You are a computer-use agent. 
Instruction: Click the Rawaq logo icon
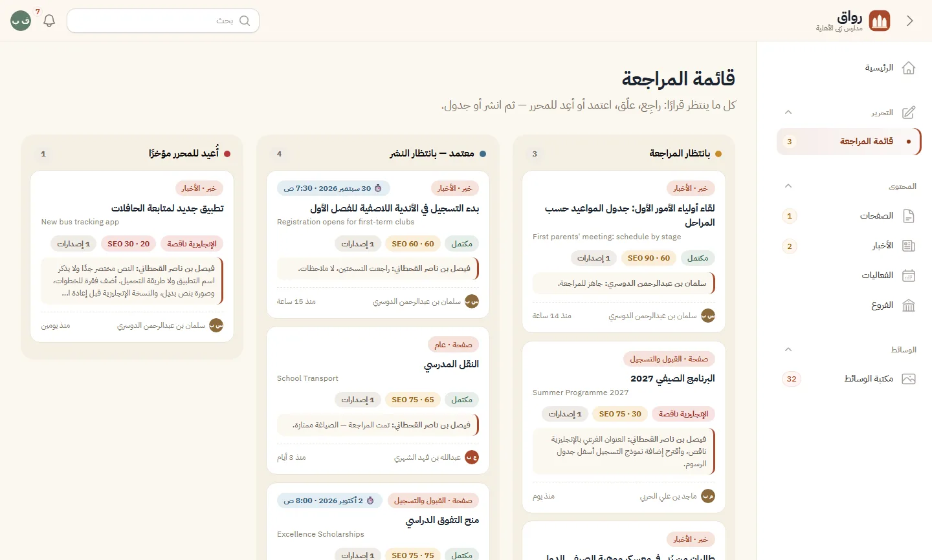880,21
